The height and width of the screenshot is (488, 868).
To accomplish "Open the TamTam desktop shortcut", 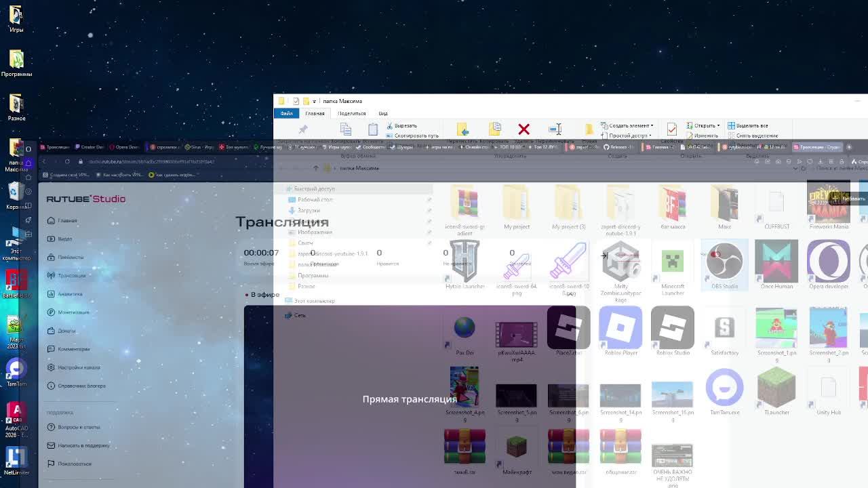I will (16, 373).
